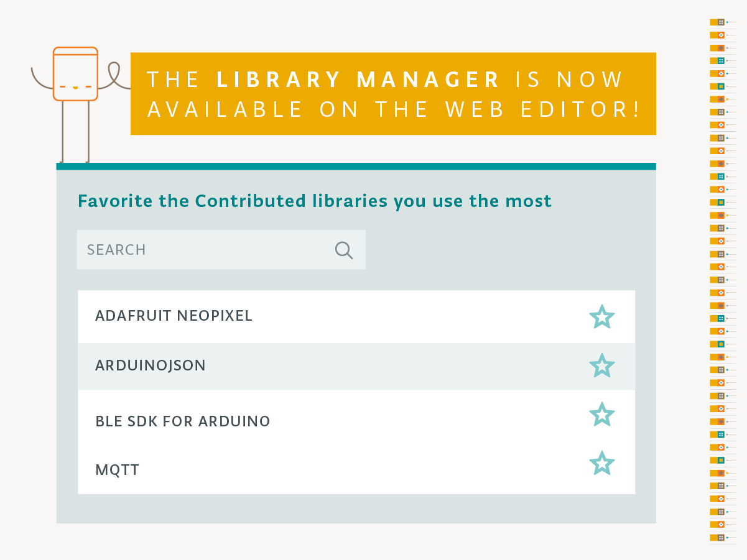Favorite the Adafruit NeoPixel library star
The width and height of the screenshot is (747, 560).
point(601,317)
